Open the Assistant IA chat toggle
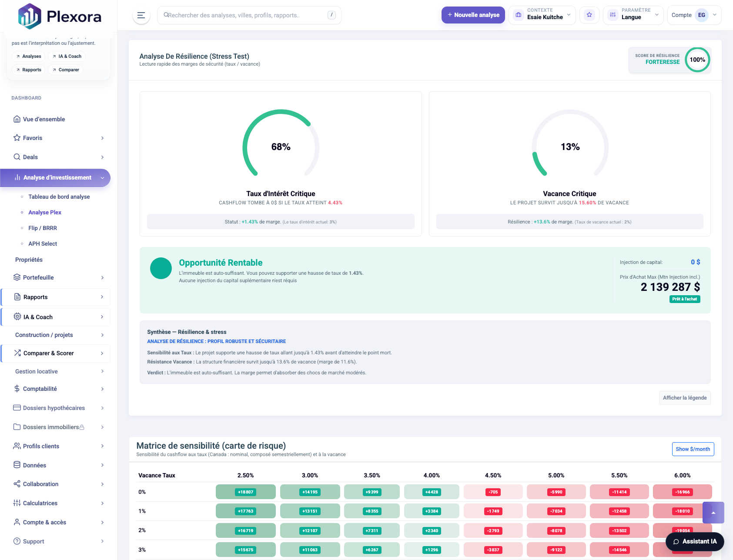Image resolution: width=733 pixels, height=560 pixels. 694,541
